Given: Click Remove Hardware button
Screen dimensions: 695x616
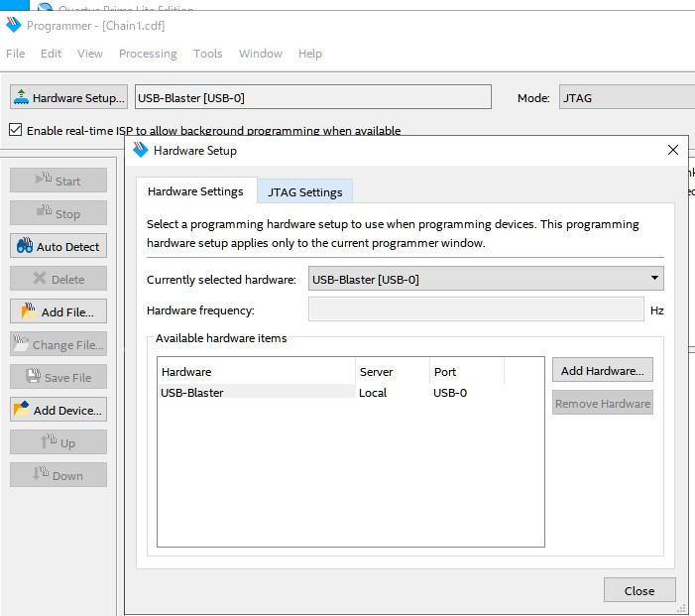Looking at the screenshot, I should (x=603, y=403).
